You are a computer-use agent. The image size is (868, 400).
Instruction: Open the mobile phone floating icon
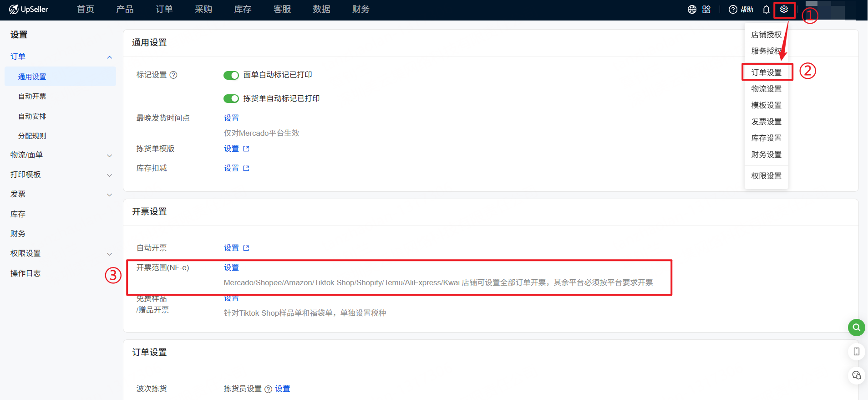click(856, 351)
